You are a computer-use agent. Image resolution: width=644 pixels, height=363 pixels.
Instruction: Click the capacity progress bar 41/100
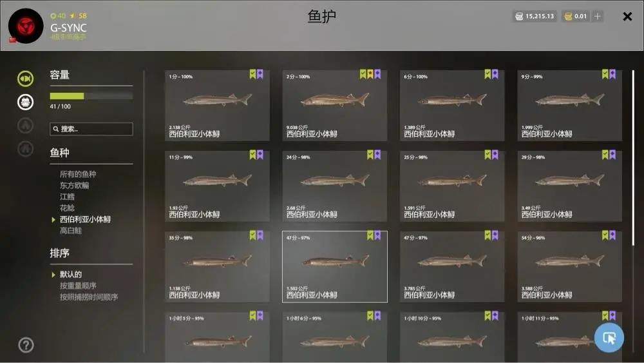click(91, 96)
